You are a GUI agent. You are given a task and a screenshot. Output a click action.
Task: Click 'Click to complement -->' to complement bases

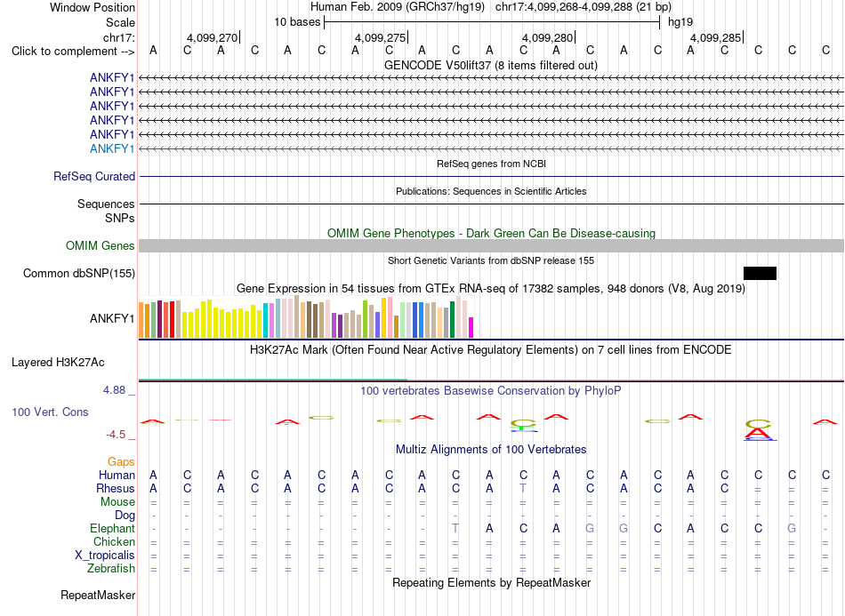tap(73, 52)
